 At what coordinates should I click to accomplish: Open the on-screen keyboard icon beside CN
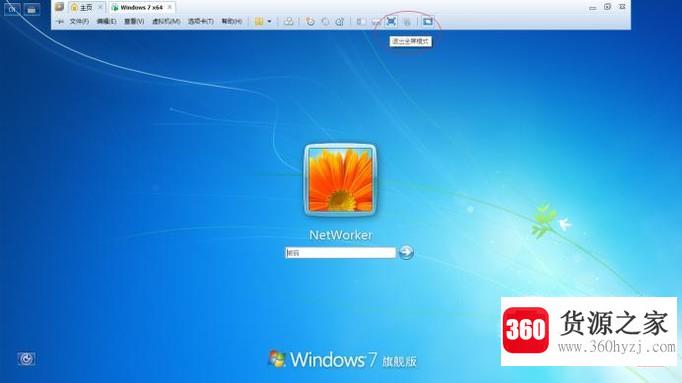(x=32, y=9)
